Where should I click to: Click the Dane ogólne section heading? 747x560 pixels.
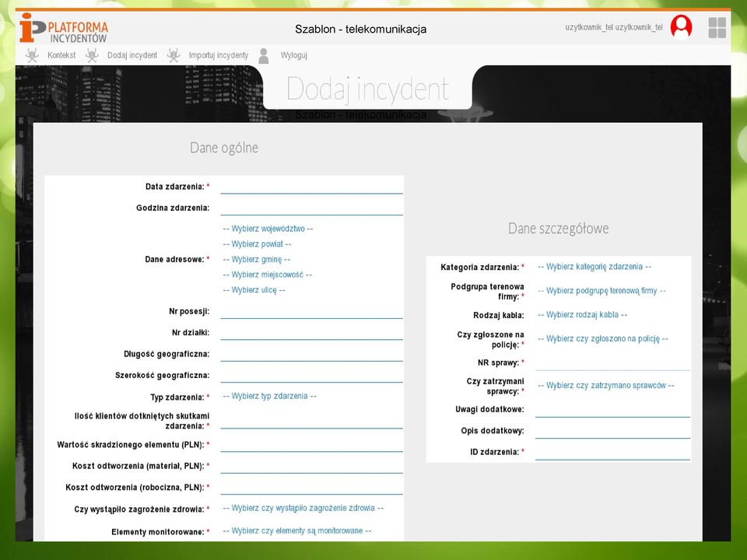(x=224, y=148)
